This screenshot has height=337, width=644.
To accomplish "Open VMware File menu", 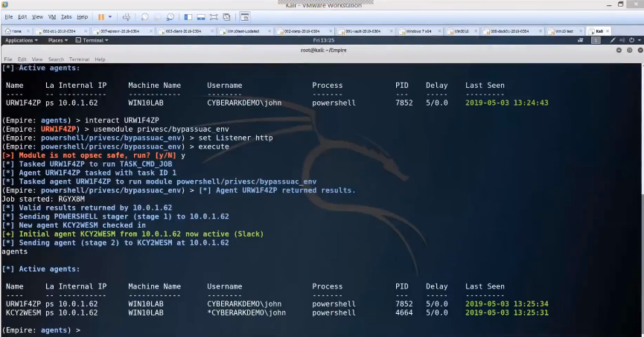I will pos(9,17).
